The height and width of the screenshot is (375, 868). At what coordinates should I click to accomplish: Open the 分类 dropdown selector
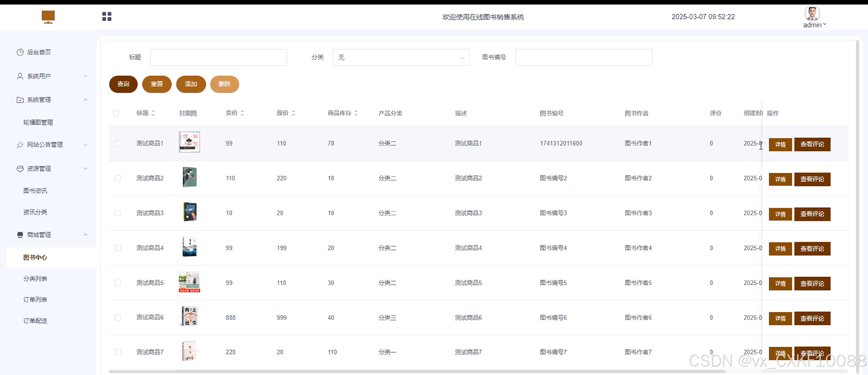tap(401, 58)
